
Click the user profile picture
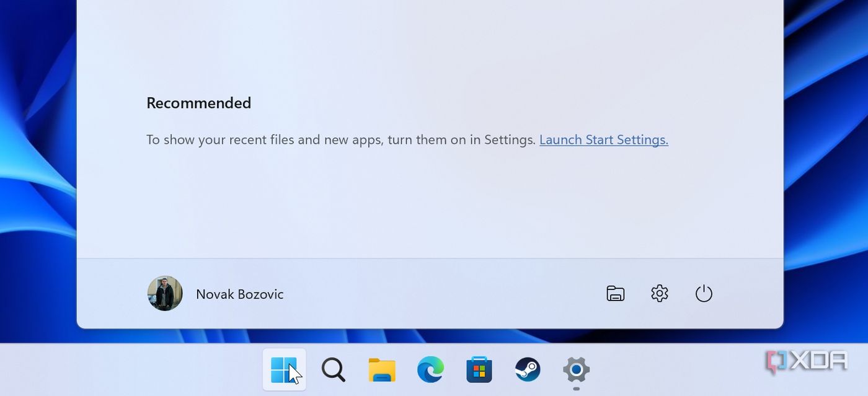pos(164,293)
